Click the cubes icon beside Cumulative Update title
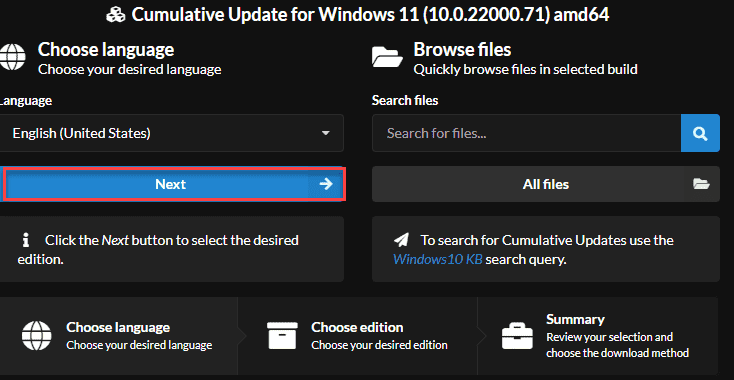The height and width of the screenshot is (380, 734). click(x=115, y=15)
